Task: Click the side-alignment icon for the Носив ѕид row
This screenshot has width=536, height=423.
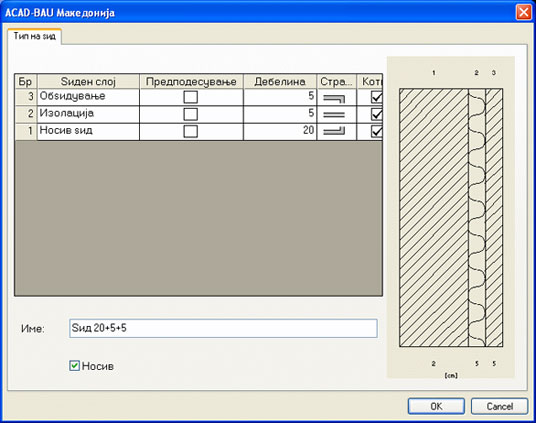Action: pyautogui.click(x=334, y=131)
